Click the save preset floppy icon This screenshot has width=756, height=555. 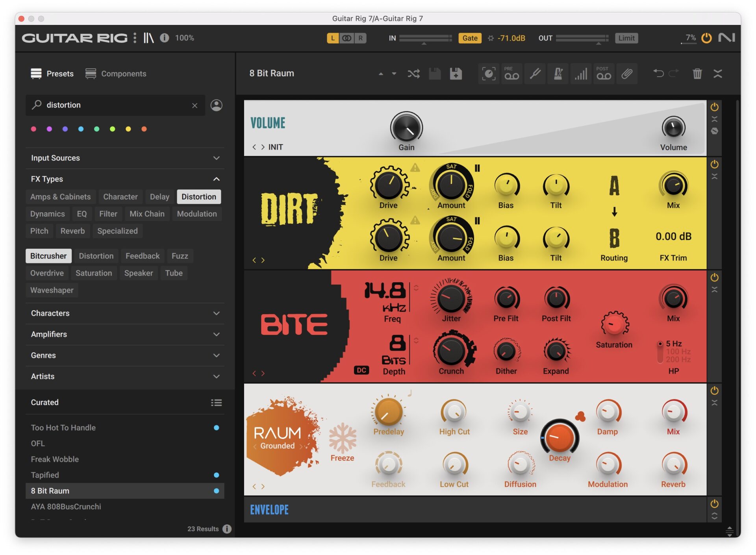tap(435, 74)
